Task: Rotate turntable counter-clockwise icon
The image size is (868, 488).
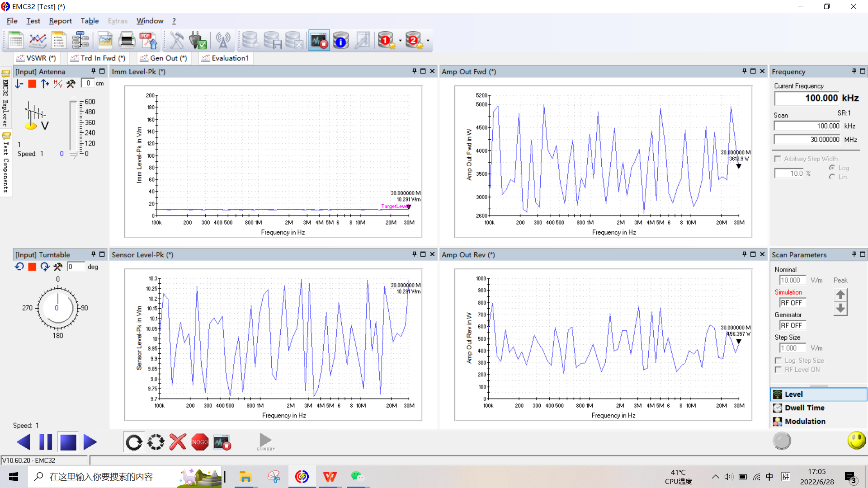Action: (x=19, y=267)
